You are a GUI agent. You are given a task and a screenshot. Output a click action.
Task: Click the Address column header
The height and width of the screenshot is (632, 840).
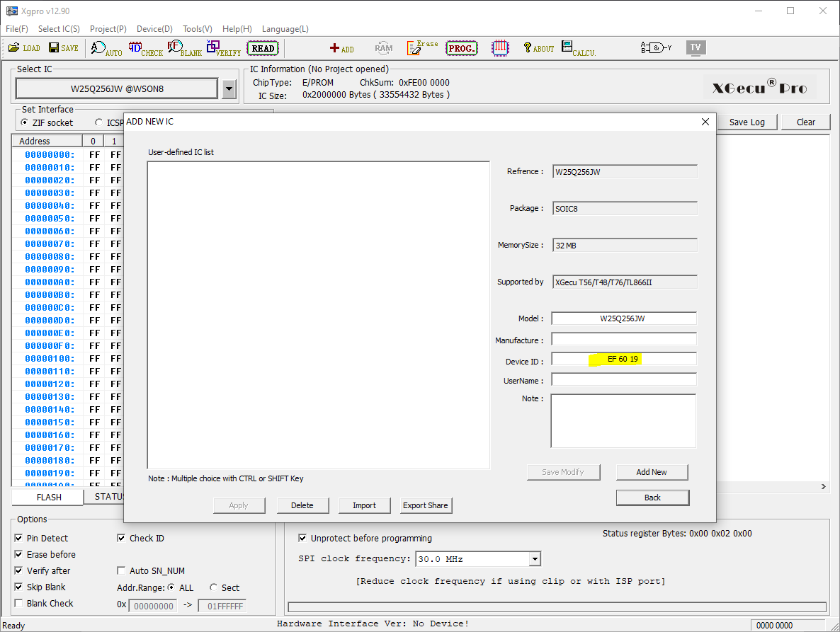tap(47, 142)
